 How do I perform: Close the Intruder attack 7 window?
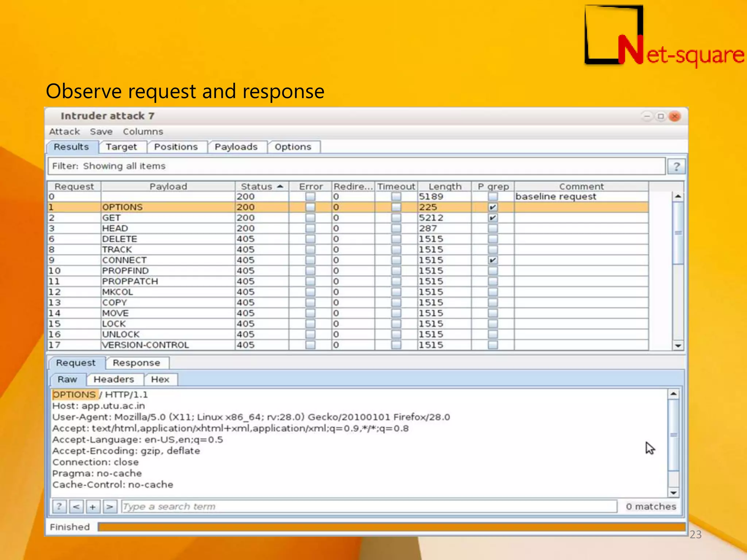(x=675, y=116)
